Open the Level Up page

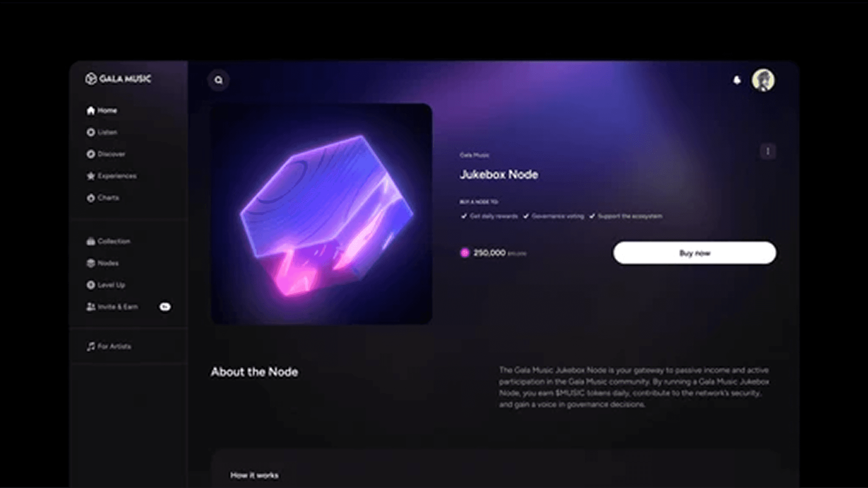[106, 285]
